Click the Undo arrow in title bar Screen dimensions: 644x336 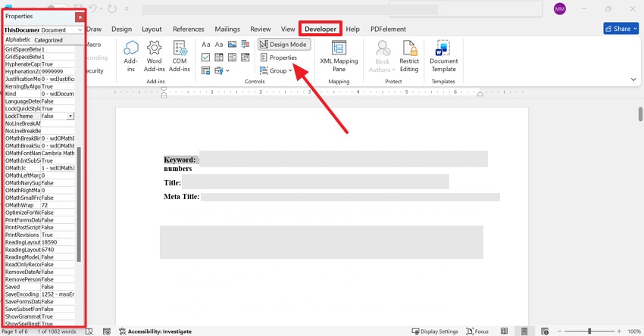click(93, 8)
